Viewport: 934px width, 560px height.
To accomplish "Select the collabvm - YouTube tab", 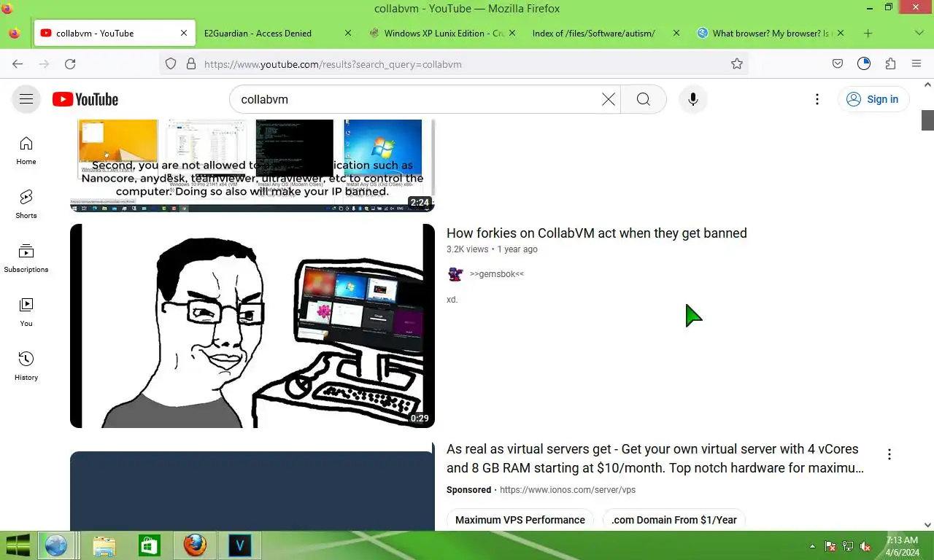I will click(114, 34).
